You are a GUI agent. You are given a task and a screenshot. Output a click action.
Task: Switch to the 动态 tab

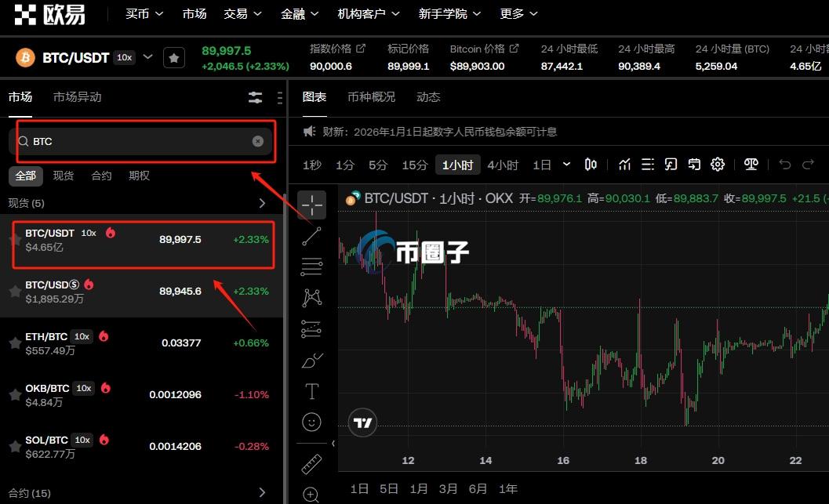click(x=428, y=97)
